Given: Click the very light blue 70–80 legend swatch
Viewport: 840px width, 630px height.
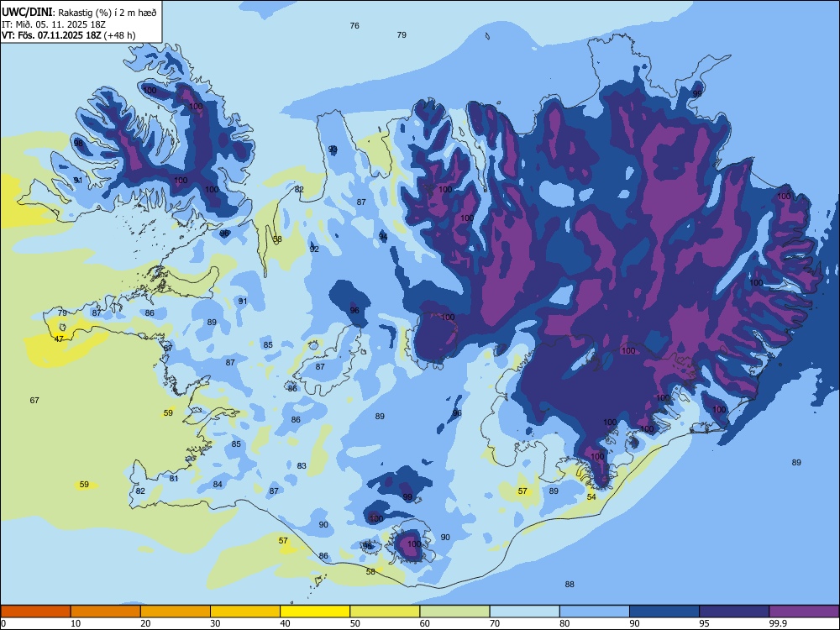Looking at the screenshot, I should pos(524,612).
